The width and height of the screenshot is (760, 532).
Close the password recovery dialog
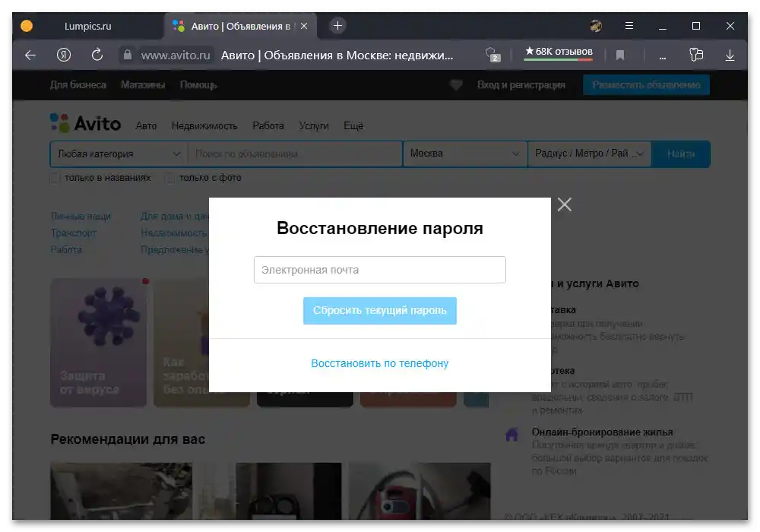[564, 204]
